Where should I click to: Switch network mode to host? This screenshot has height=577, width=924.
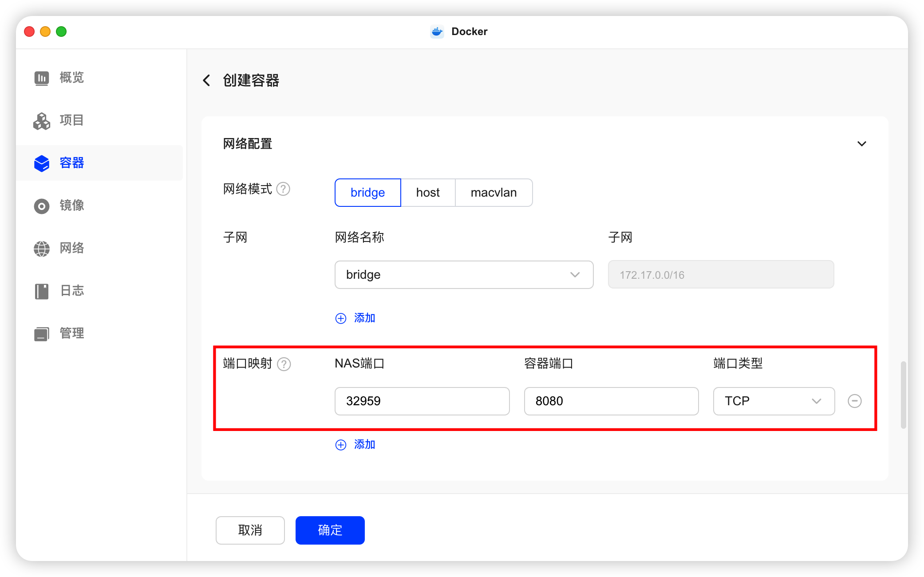tap(428, 193)
